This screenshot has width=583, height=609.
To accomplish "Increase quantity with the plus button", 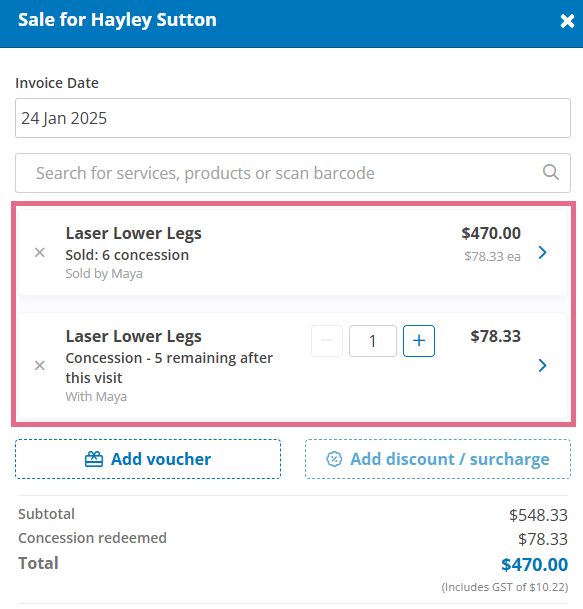I will click(419, 341).
